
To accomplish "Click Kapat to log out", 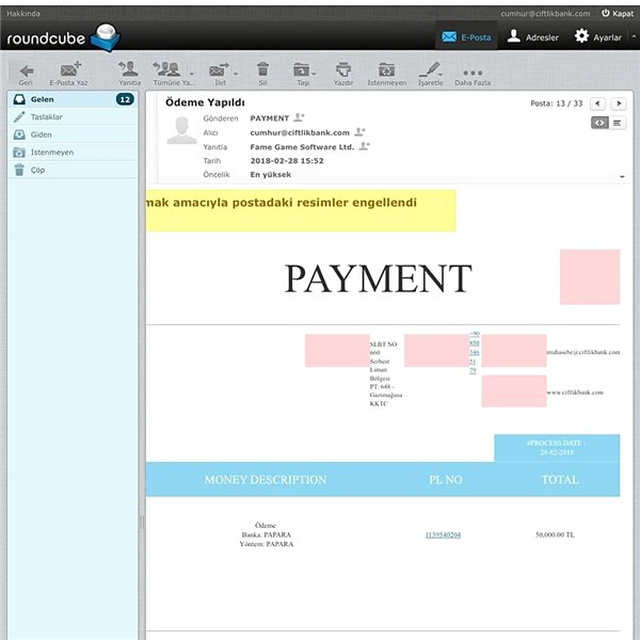I will (618, 13).
